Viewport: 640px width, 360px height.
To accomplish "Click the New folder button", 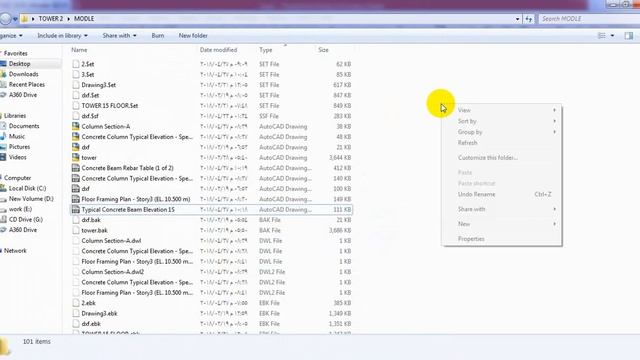I will (x=193, y=36).
